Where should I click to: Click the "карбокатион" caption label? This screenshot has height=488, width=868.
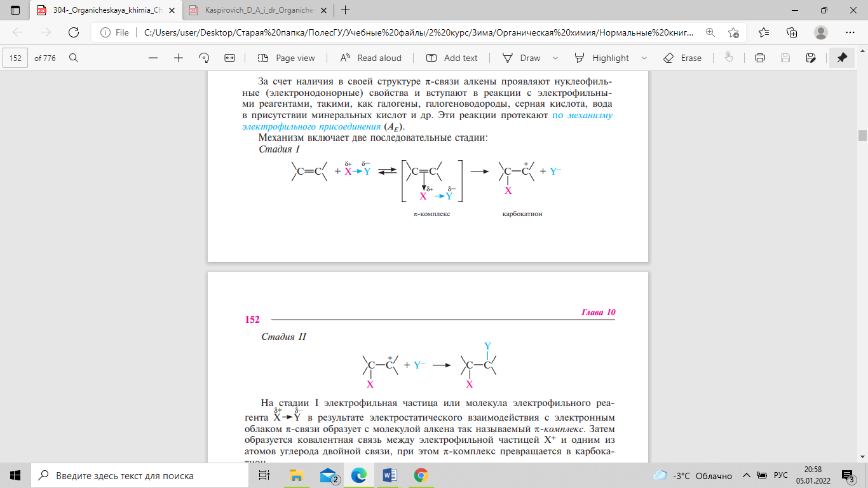tap(522, 214)
